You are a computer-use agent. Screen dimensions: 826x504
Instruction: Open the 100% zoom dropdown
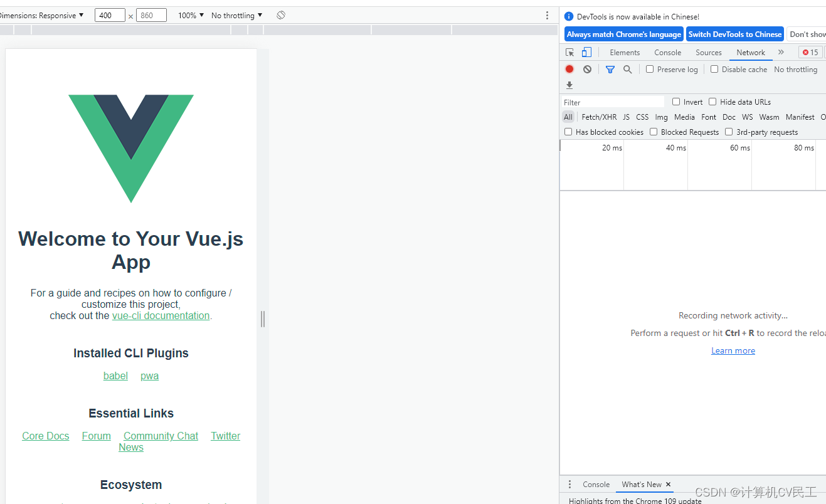pyautogui.click(x=191, y=15)
